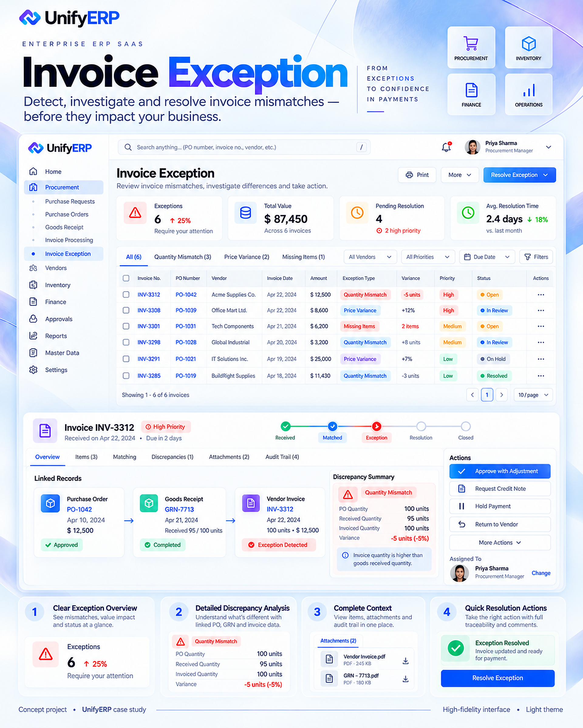This screenshot has width=583, height=728.
Task: Click the Hold Payment button
Action: coord(500,506)
